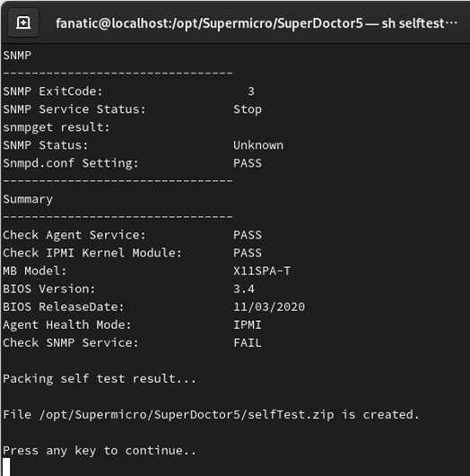Image resolution: width=470 pixels, height=476 pixels.
Task: Click the Press any key to continue prompt
Action: (x=100, y=451)
